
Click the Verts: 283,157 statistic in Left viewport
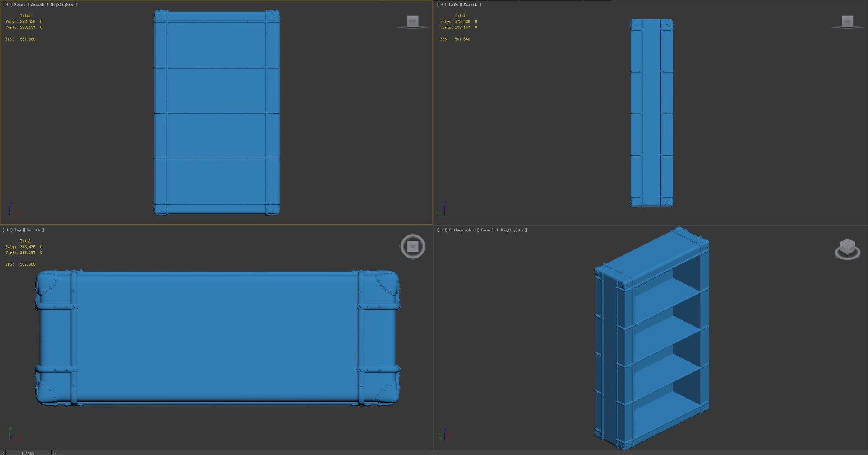[455, 27]
